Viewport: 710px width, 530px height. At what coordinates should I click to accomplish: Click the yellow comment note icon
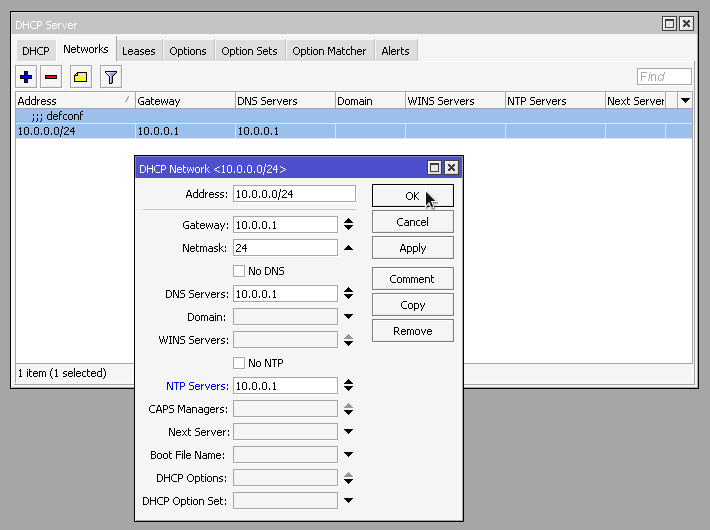[81, 76]
